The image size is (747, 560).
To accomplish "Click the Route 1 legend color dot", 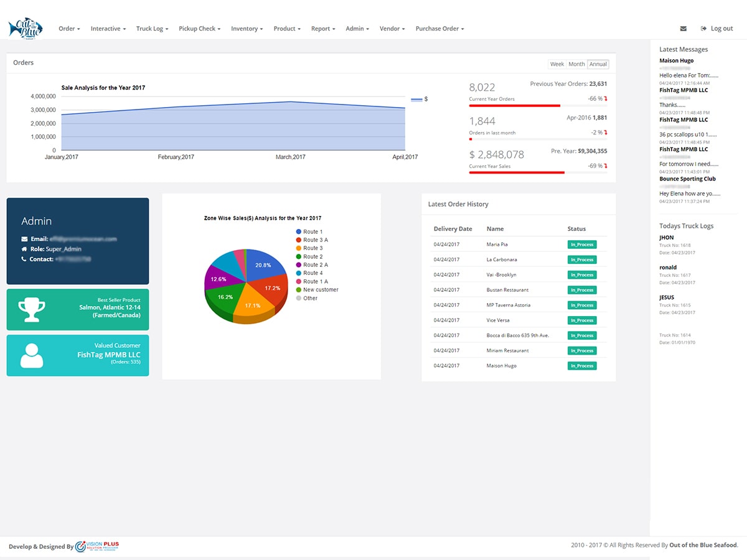I will tap(299, 231).
